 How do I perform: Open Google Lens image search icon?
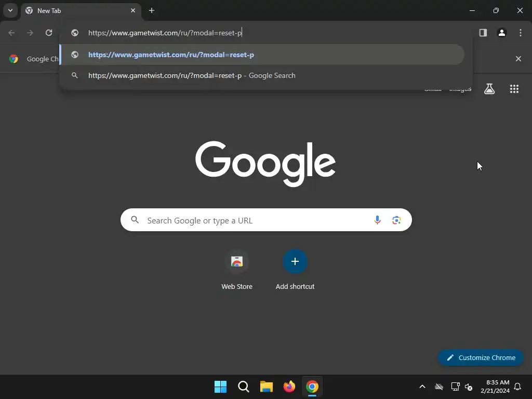point(396,220)
